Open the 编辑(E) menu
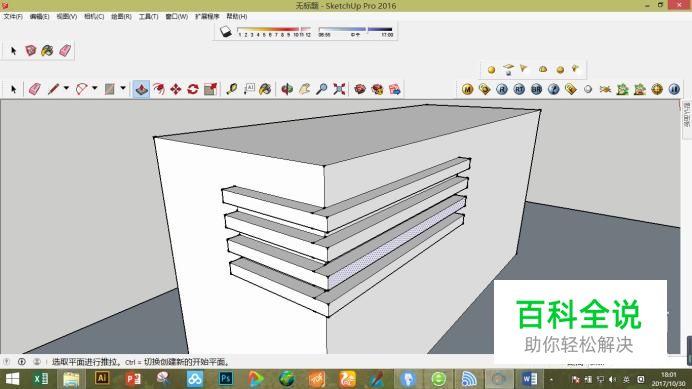692x389 pixels. coord(39,16)
